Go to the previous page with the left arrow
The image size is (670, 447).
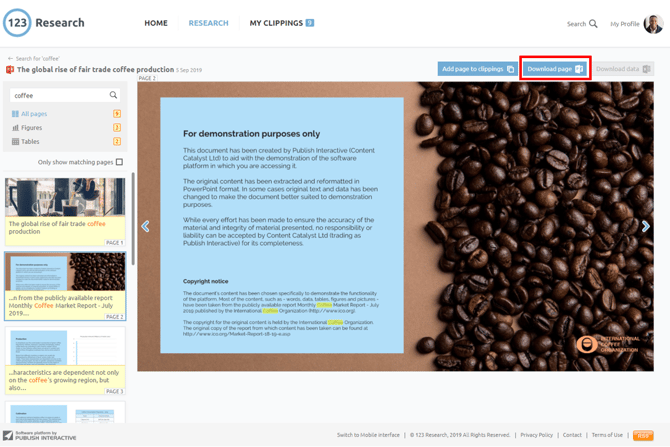point(146,226)
